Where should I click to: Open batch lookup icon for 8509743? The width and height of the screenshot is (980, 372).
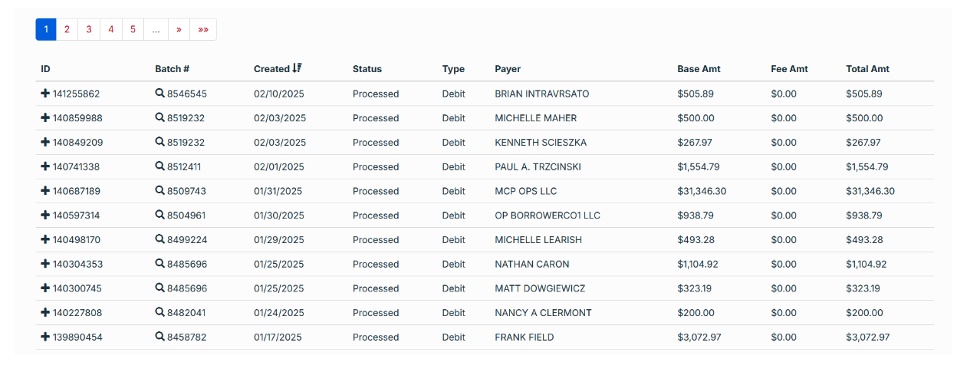pyautogui.click(x=159, y=191)
